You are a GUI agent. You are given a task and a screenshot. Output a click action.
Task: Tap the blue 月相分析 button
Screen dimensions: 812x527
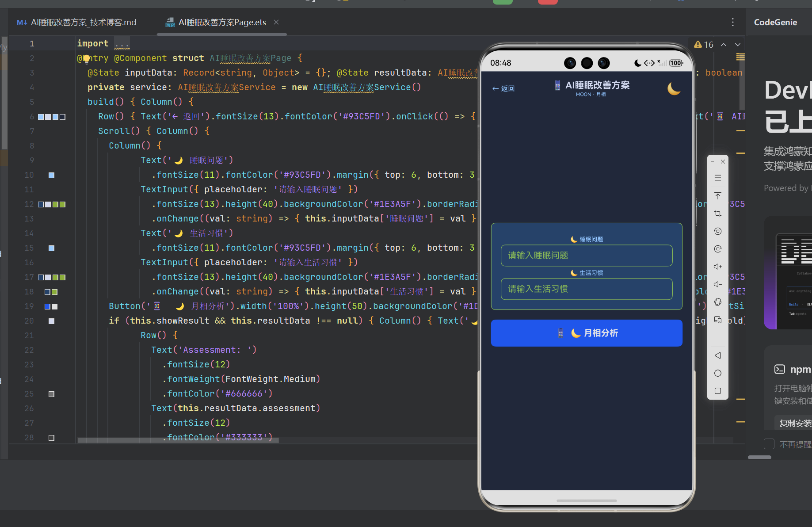[x=587, y=333]
